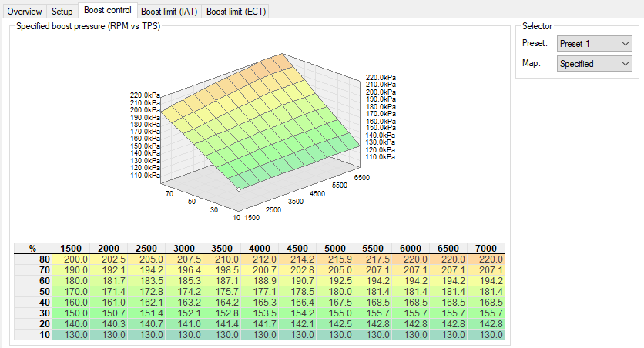The height and width of the screenshot is (348, 644).
Task: Select cell 130.0 at 10% and 1500
Action: (x=71, y=334)
